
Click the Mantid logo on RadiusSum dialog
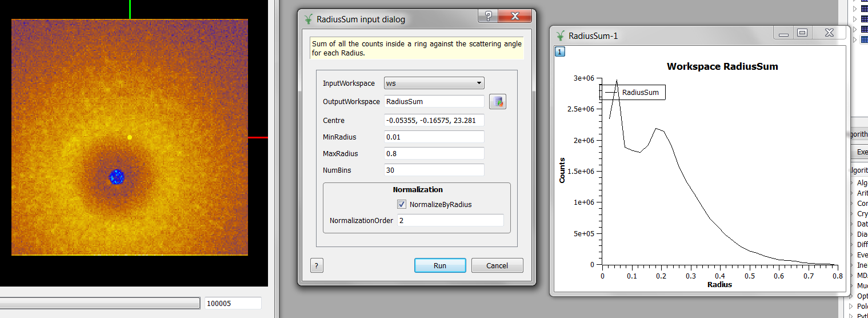(309, 19)
